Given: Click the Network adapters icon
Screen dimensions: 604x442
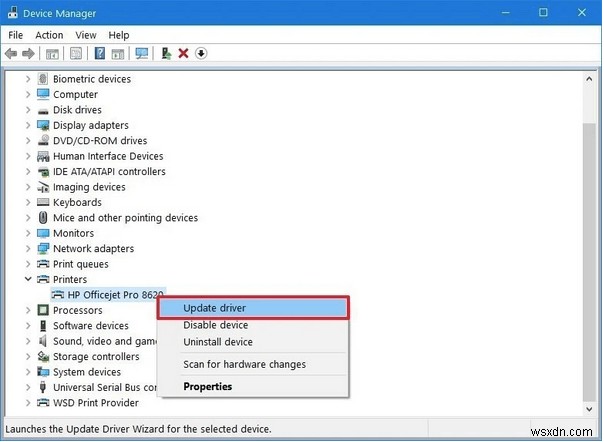Looking at the screenshot, I should (x=43, y=249).
